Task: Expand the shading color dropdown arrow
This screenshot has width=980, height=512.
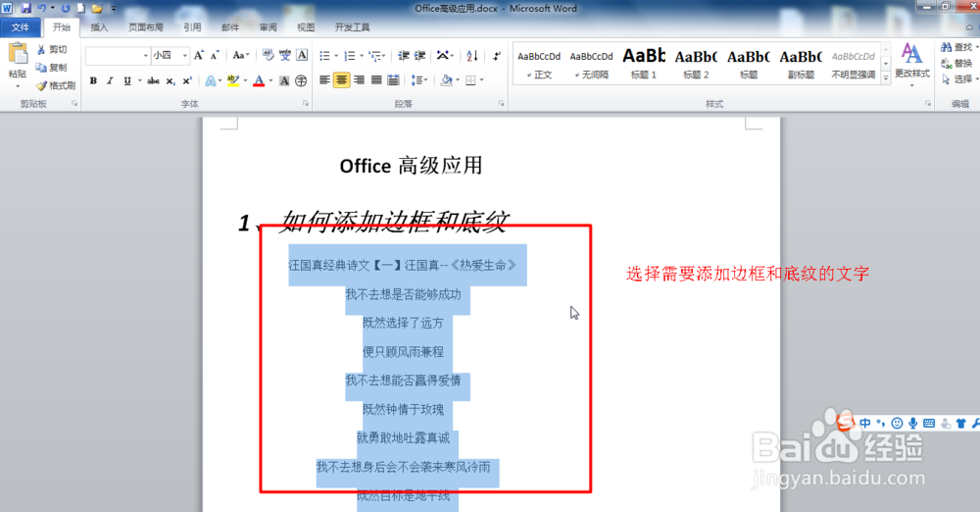Action: (x=457, y=80)
